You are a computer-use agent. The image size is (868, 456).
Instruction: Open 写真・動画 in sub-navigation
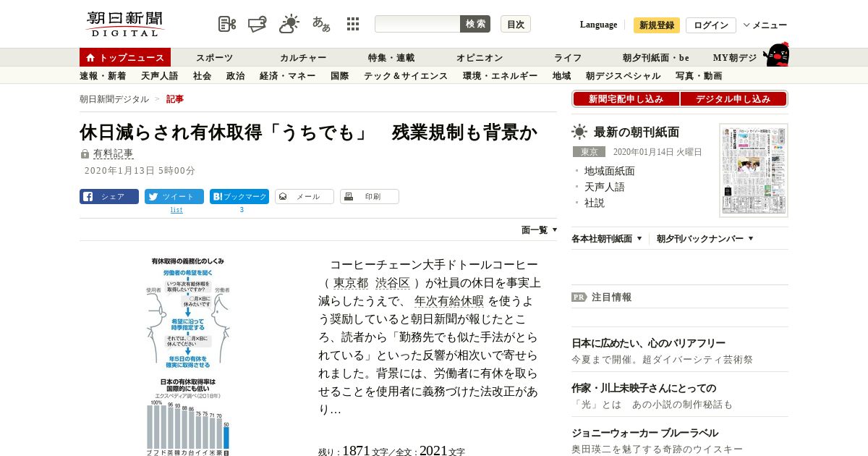coord(698,75)
